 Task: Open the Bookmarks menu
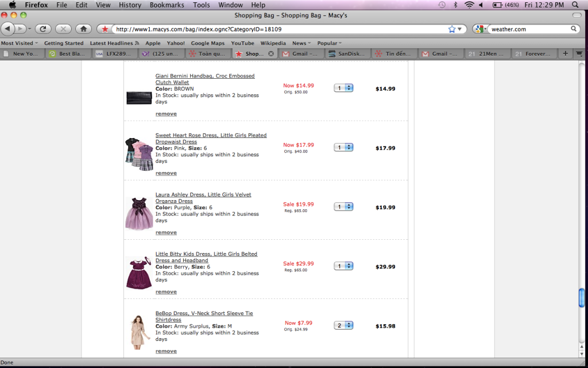(167, 5)
